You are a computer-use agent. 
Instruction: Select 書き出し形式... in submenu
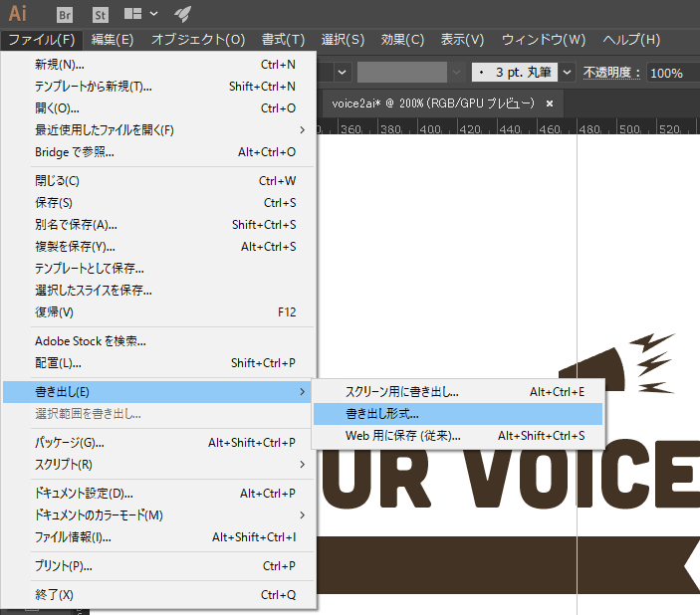458,414
